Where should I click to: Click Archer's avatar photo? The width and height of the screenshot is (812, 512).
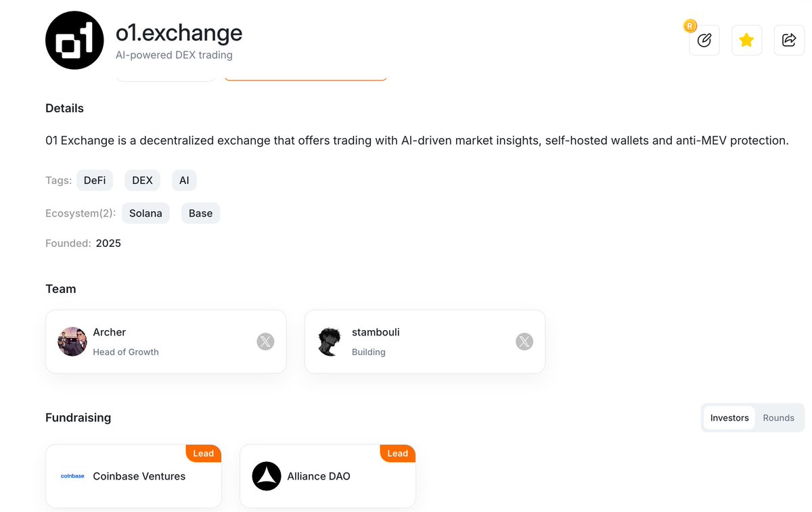tap(72, 342)
